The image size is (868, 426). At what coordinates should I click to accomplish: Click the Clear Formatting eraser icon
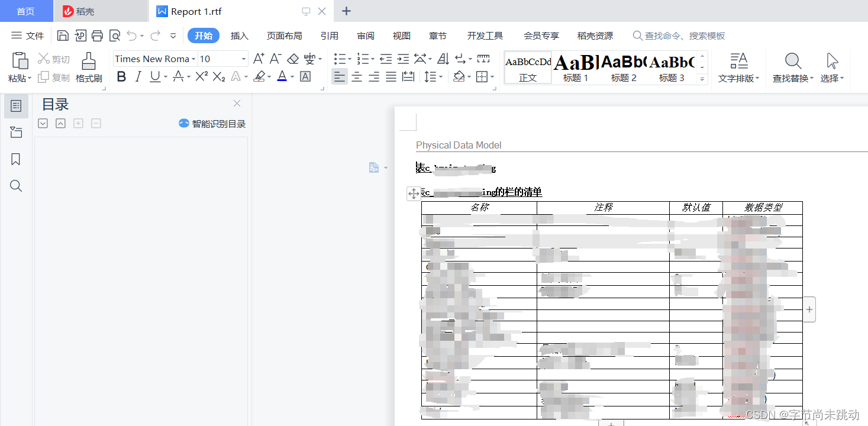point(293,59)
